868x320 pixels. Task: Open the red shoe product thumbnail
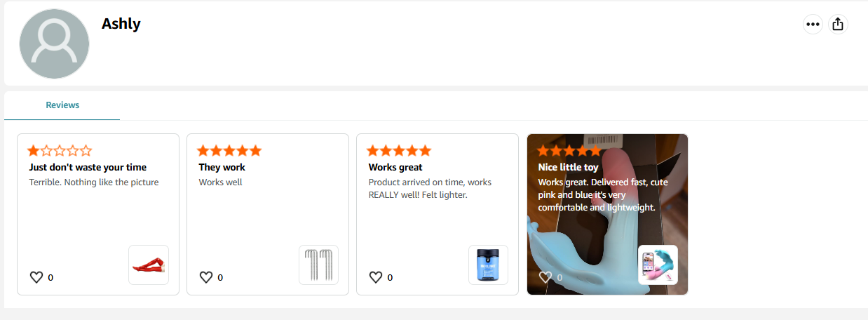[149, 265]
